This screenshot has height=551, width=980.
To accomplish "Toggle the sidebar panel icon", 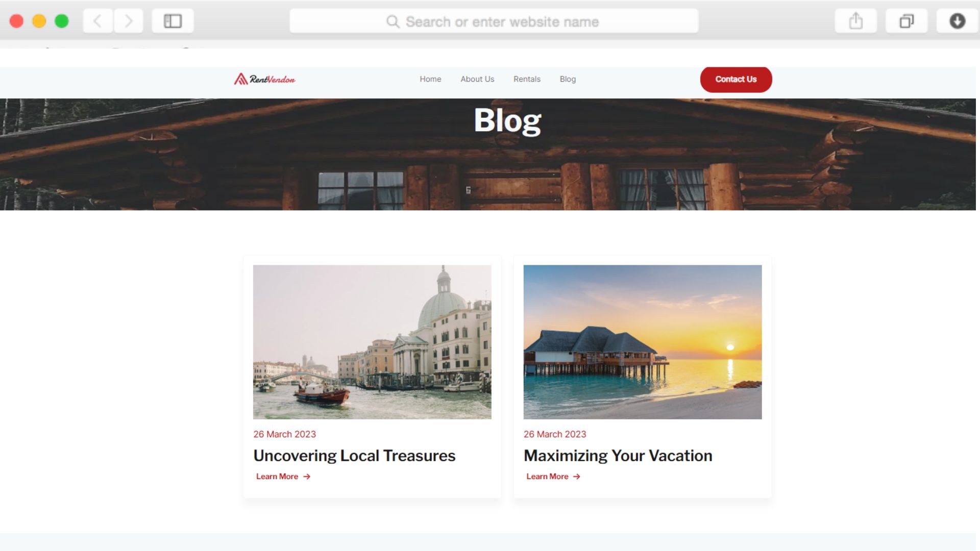I will tap(173, 21).
